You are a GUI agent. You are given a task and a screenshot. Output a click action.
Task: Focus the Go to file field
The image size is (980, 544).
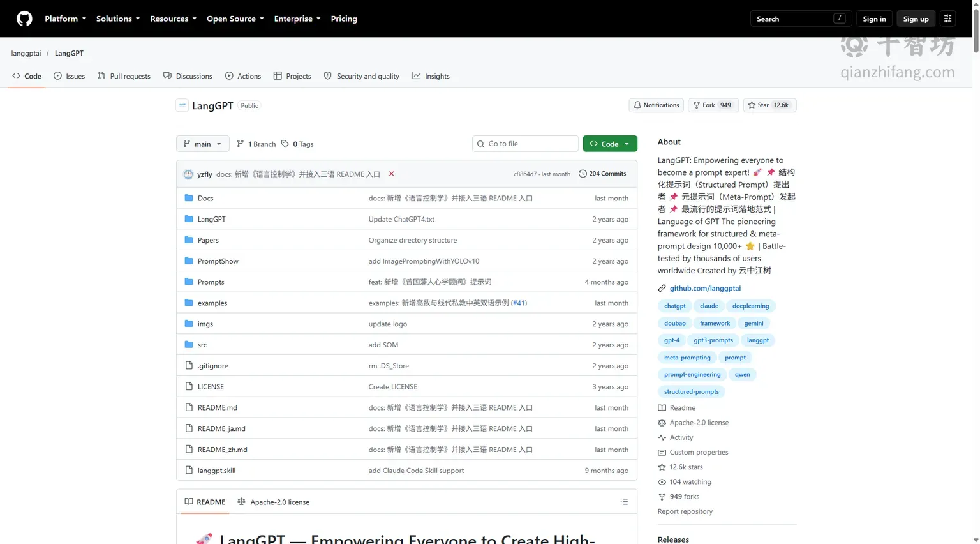click(525, 144)
